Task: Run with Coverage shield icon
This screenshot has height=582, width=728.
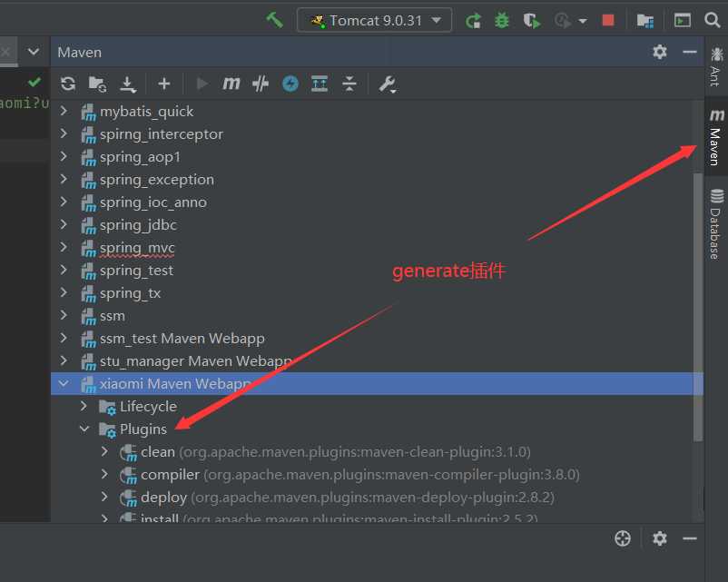Action: click(531, 21)
